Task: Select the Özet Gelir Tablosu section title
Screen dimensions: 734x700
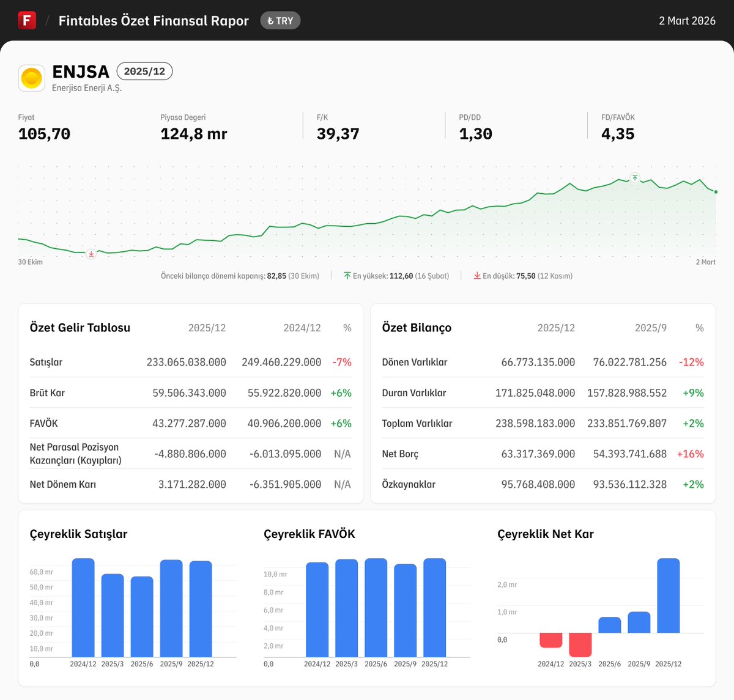Action: pos(80,327)
